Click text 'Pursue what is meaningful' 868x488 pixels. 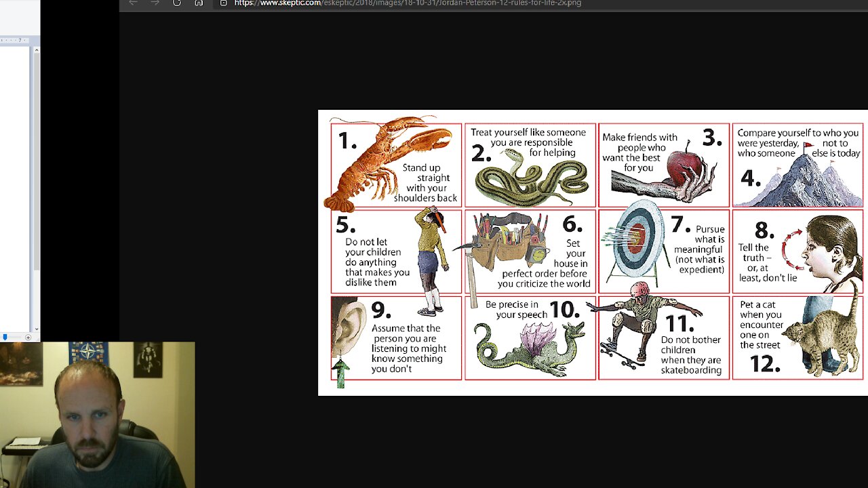pyautogui.click(x=700, y=239)
